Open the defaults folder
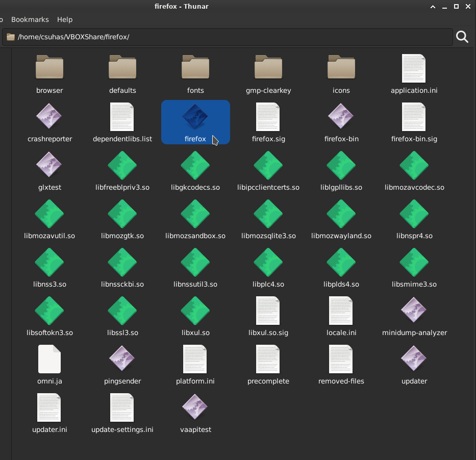This screenshot has width=476, height=460. coord(122,67)
